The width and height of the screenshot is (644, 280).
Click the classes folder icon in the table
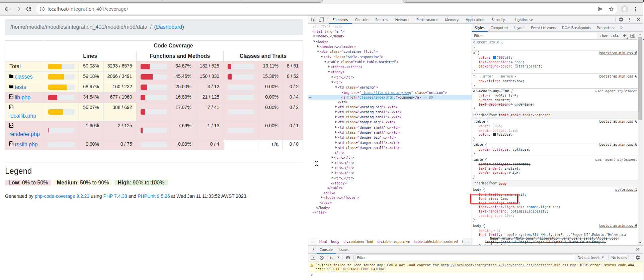11,76
